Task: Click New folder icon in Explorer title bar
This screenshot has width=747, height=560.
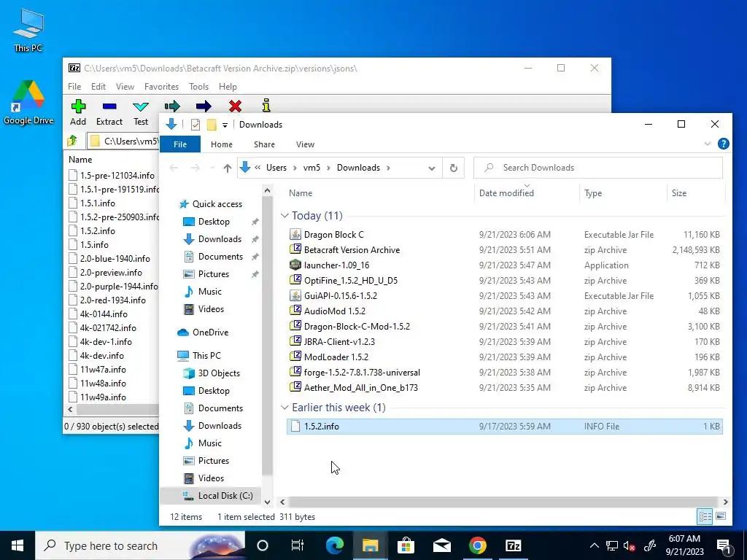Action: click(212, 125)
